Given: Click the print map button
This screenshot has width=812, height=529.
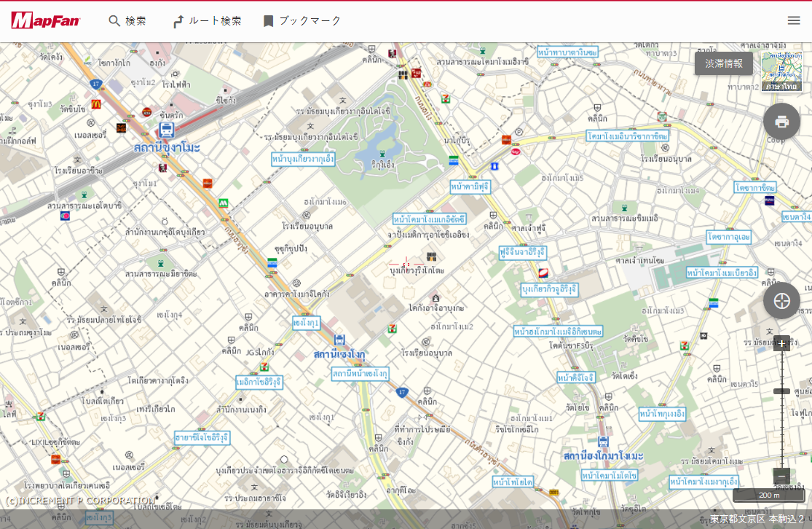Looking at the screenshot, I should click(781, 122).
